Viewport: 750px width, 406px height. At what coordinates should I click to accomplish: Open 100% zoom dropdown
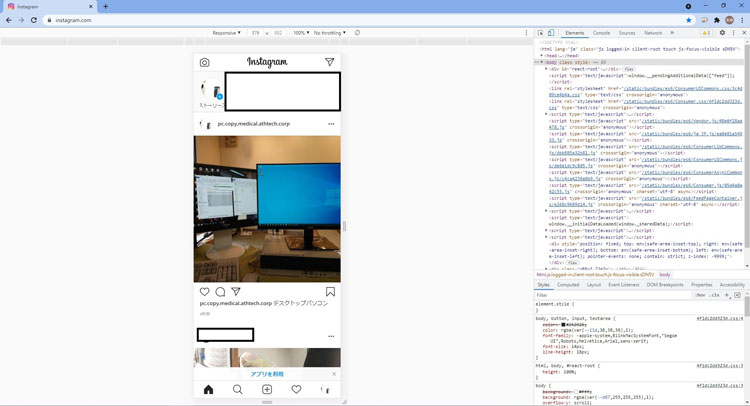point(301,33)
